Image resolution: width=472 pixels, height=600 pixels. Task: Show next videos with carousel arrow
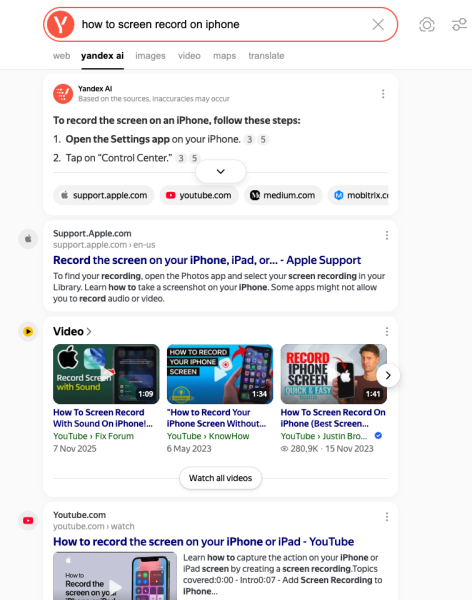pyautogui.click(x=388, y=375)
